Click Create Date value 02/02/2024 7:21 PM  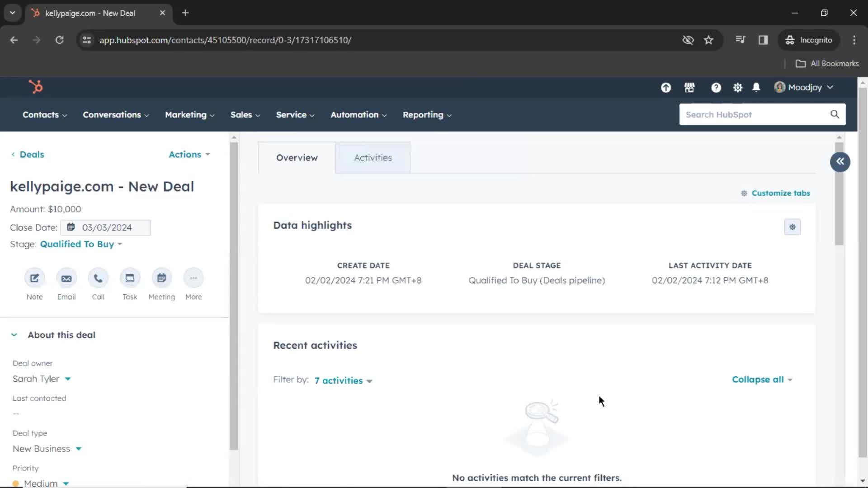pyautogui.click(x=363, y=280)
